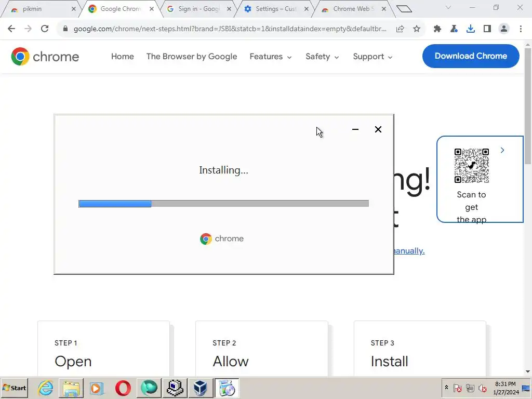
Task: Launch Opera from the taskbar
Action: (x=123, y=388)
